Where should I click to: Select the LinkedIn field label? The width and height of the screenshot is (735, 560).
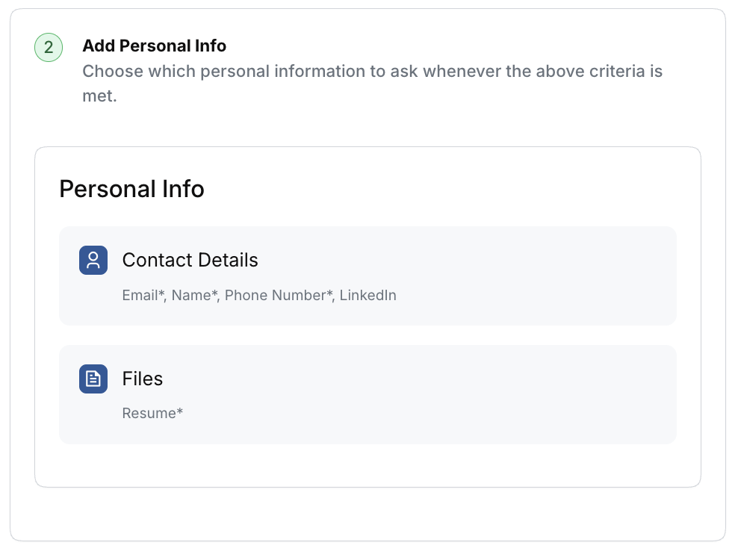pos(367,296)
